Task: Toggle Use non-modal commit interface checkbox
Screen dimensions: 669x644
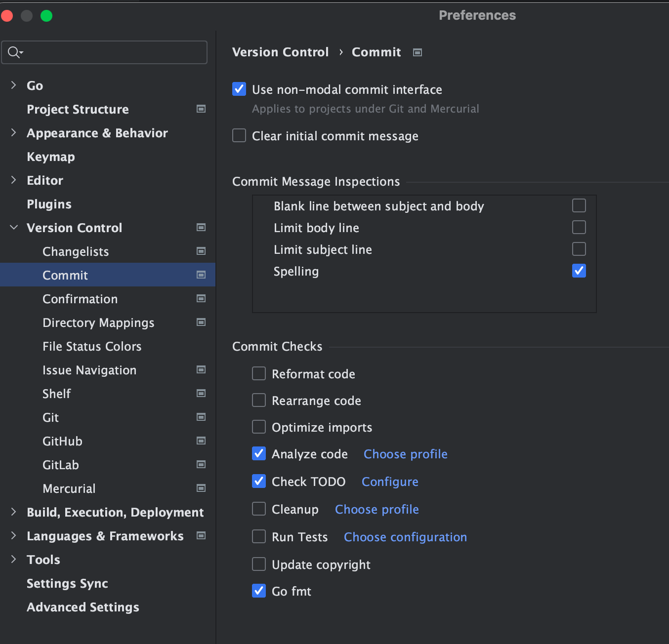Action: coord(239,89)
